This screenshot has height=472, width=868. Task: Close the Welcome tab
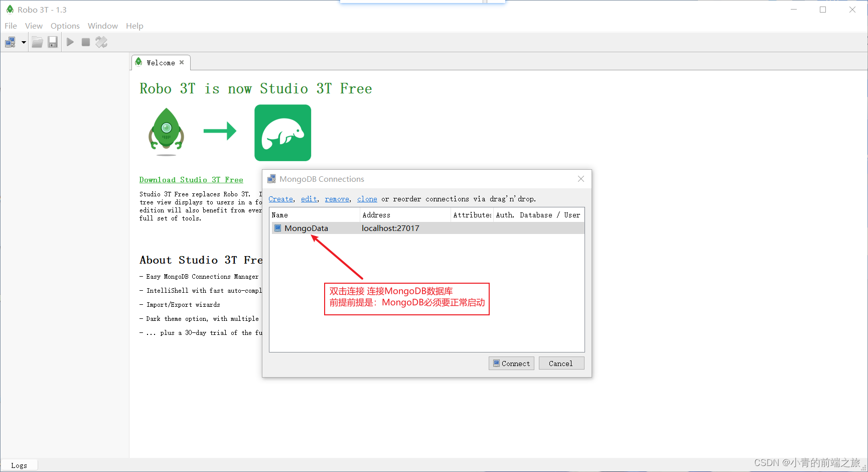coord(182,62)
